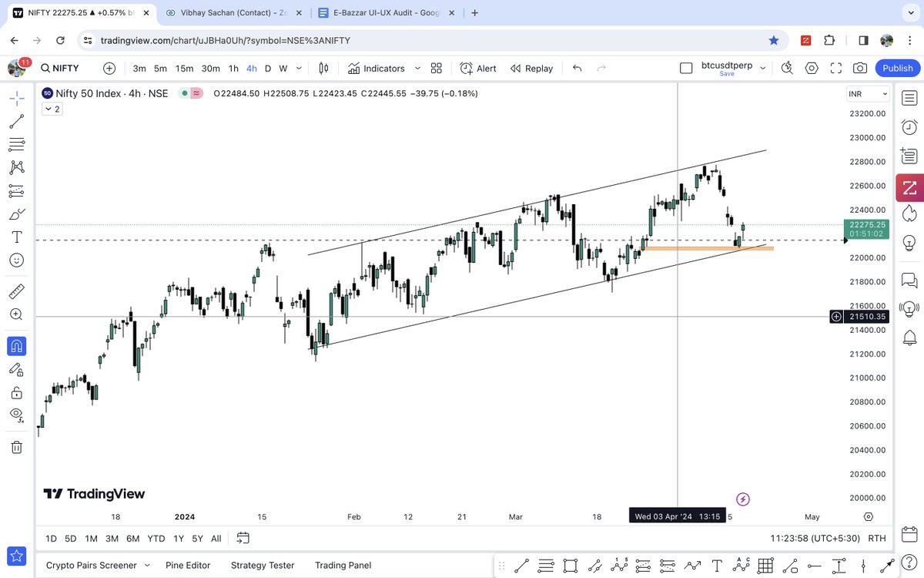Open the favorites star toolbar button
This screenshot has width=924, height=578.
(x=16, y=555)
